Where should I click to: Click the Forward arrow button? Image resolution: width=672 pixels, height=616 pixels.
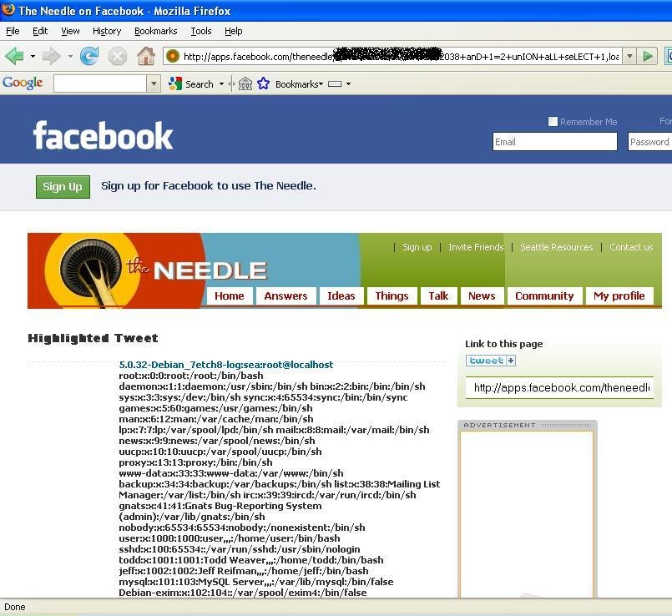52,56
